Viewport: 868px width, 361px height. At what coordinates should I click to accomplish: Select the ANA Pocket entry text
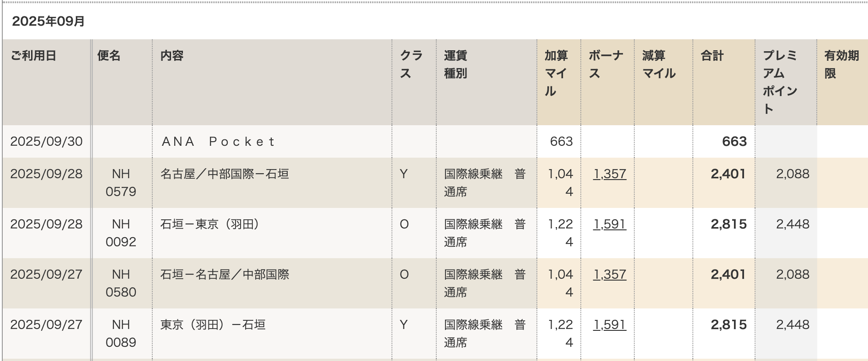(x=218, y=142)
